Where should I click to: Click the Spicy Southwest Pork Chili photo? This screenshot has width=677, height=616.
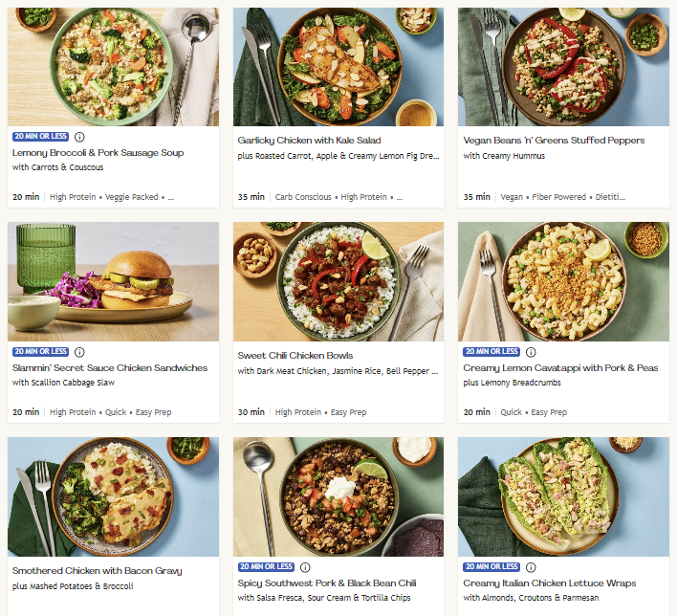[338, 497]
